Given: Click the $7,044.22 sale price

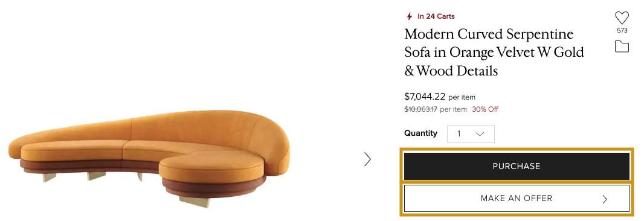Looking at the screenshot, I should tap(425, 97).
